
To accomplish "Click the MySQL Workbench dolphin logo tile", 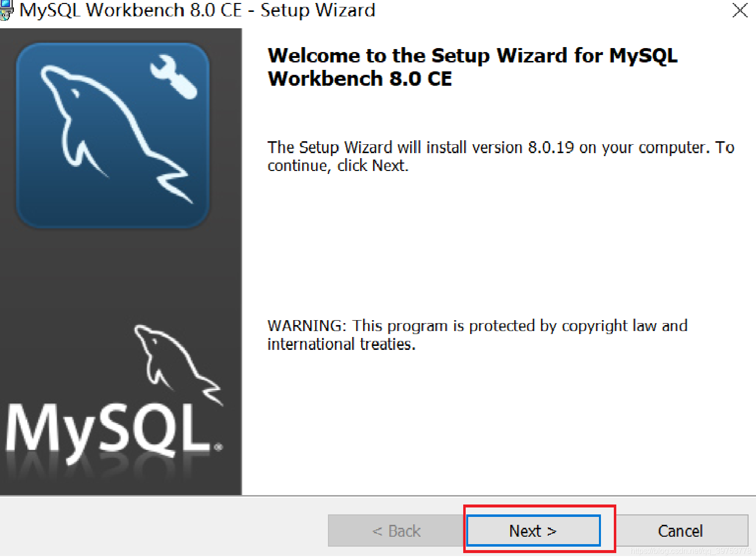I will pyautogui.click(x=113, y=135).
